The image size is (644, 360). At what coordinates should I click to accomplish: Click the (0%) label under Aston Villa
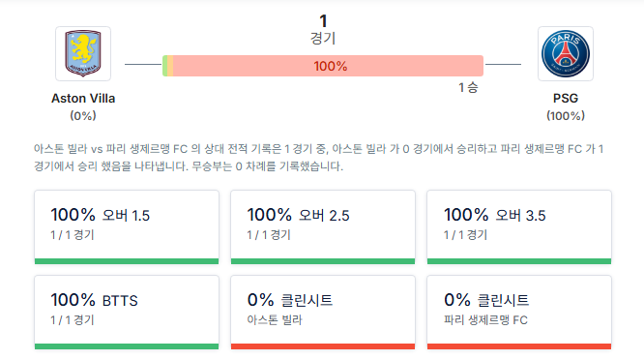(x=83, y=116)
